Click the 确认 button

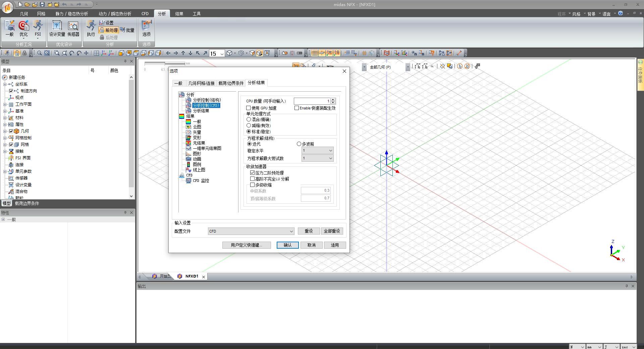point(287,245)
